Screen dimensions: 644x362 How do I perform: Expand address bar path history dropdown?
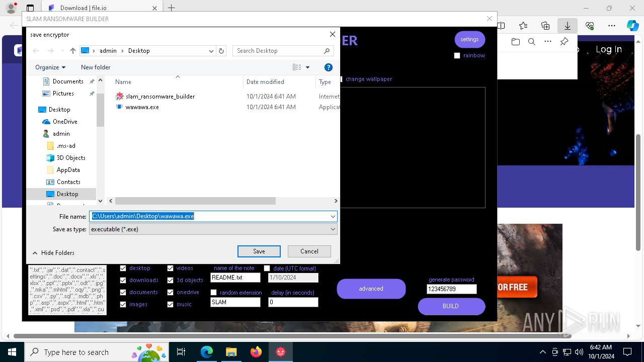click(211, 51)
